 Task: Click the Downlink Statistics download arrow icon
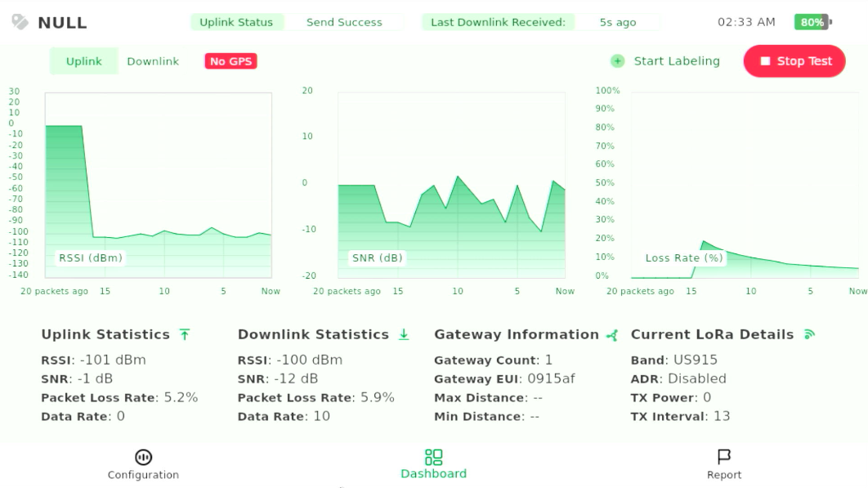(x=403, y=334)
